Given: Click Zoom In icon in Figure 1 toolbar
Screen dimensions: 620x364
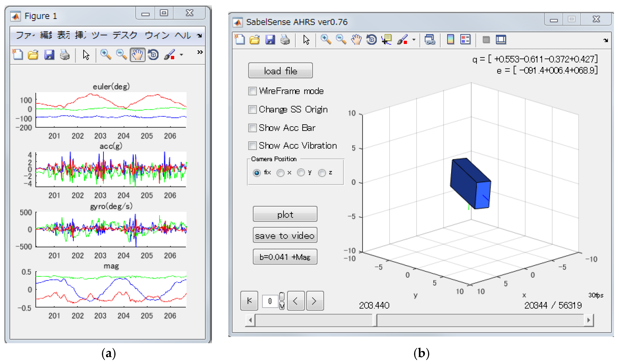Looking at the screenshot, I should click(106, 55).
